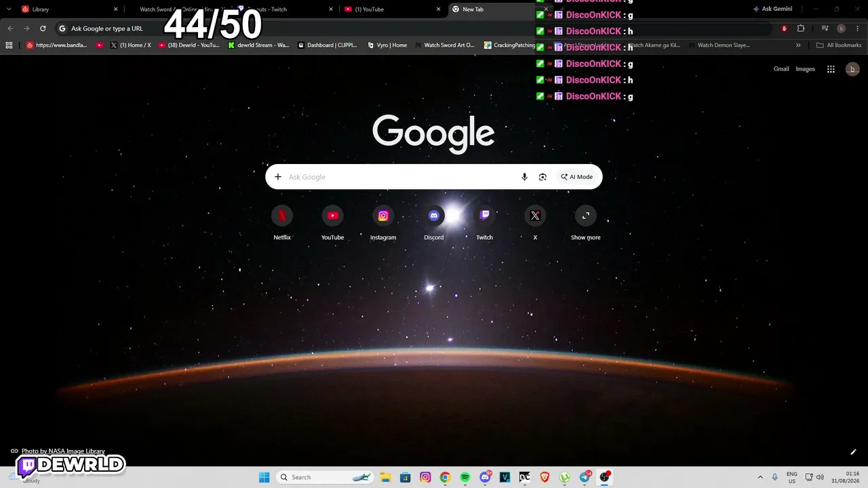Open the X shortcut tile
The height and width of the screenshot is (488, 868).
pos(535,223)
